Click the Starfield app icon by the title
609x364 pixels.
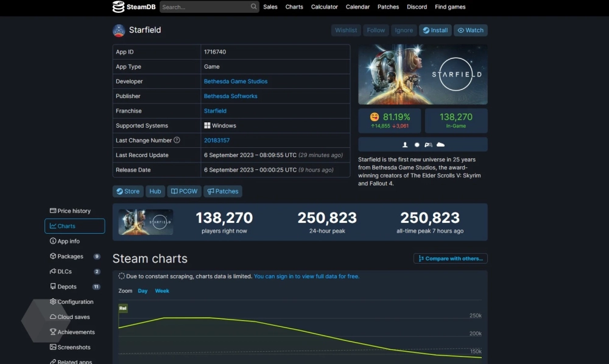pos(119,30)
